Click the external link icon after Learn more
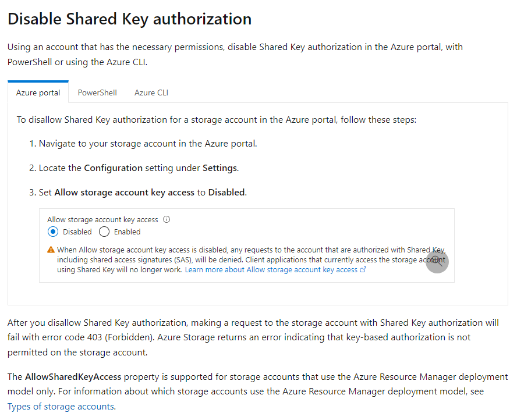Screen dimensions: 517x420 (364, 270)
